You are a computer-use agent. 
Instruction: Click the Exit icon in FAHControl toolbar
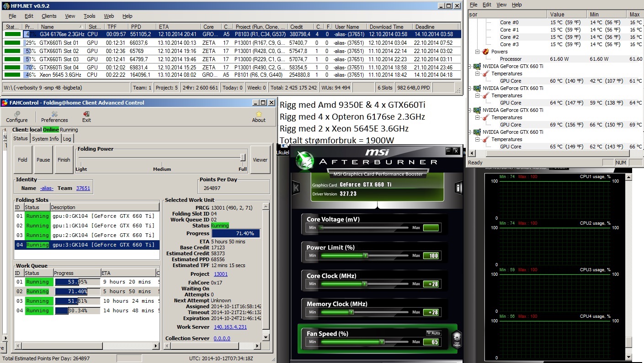pyautogui.click(x=86, y=114)
